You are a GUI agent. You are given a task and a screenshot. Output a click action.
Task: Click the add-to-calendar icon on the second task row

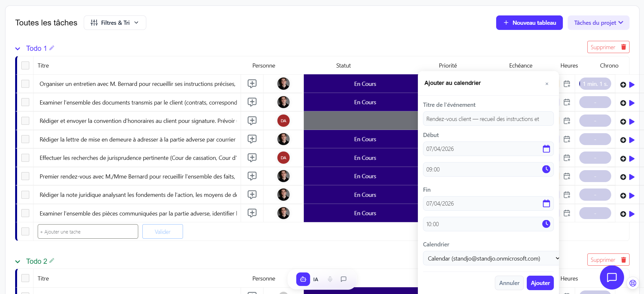567,102
